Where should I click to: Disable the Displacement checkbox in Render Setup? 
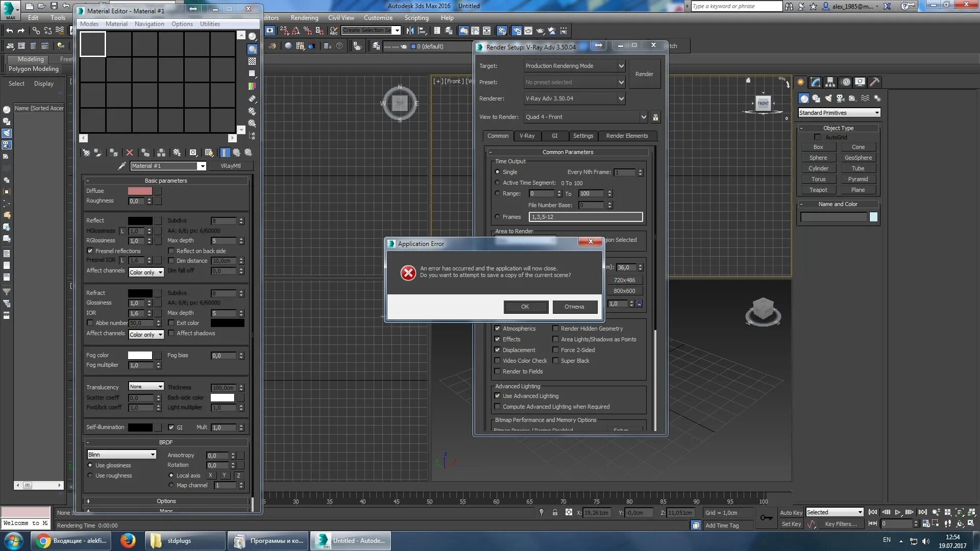tap(498, 350)
